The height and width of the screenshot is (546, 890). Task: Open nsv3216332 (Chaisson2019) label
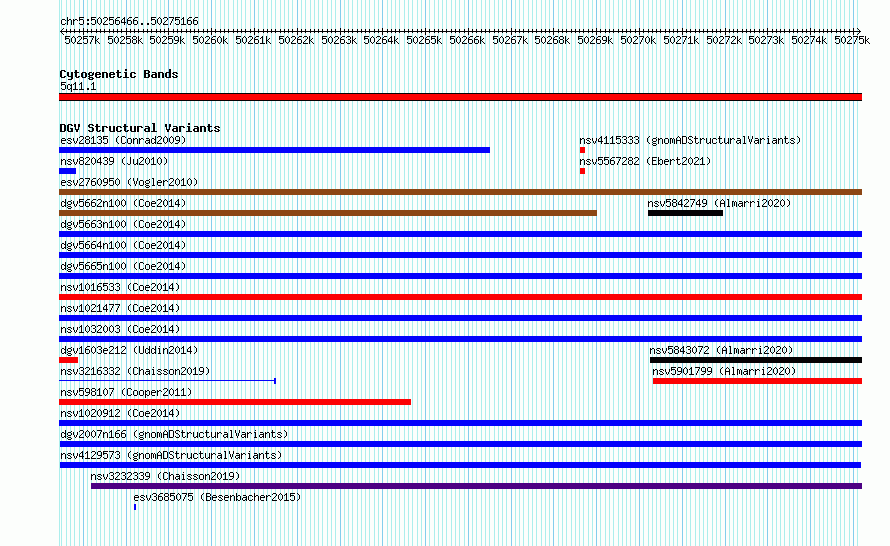135,371
